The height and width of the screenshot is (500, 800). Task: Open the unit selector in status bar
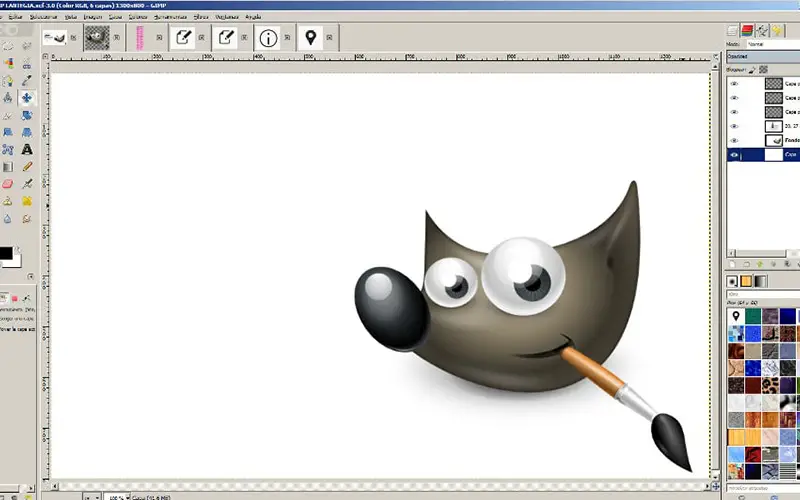[92, 496]
